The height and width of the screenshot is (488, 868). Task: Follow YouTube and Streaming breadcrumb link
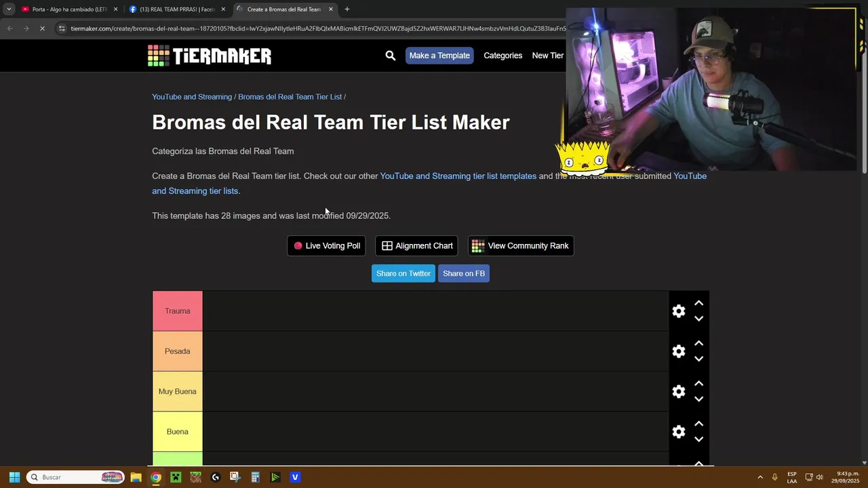click(x=192, y=97)
